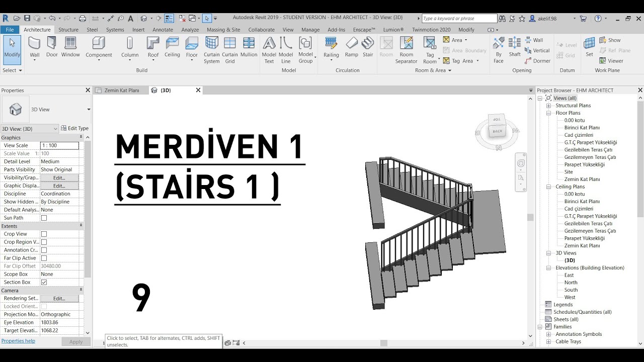Select the Door tool
The height and width of the screenshot is (362, 644).
52,47
